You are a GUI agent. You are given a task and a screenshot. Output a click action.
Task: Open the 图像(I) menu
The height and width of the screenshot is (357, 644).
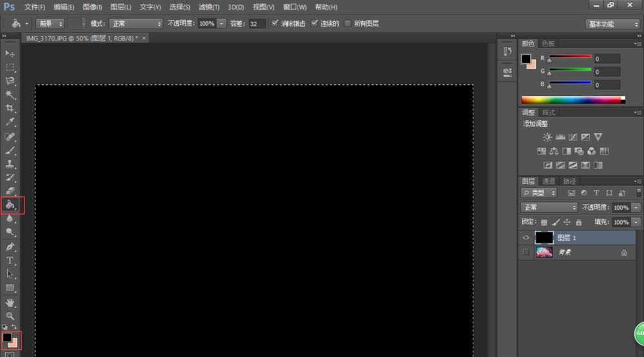92,7
